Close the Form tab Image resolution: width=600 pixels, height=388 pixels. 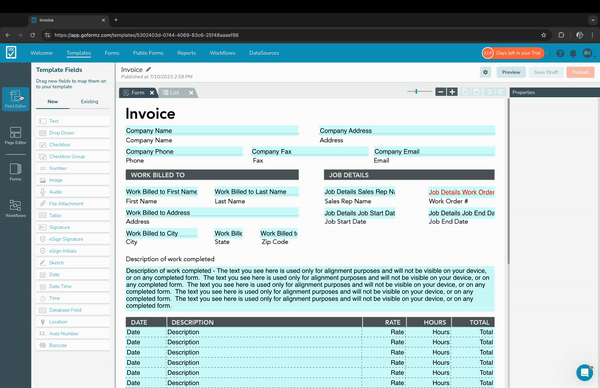point(152,93)
